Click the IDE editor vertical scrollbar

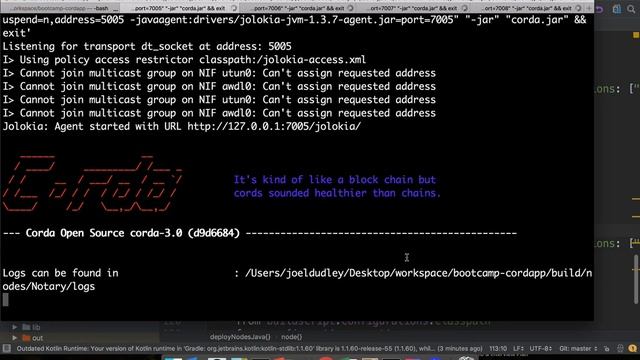(x=636, y=280)
